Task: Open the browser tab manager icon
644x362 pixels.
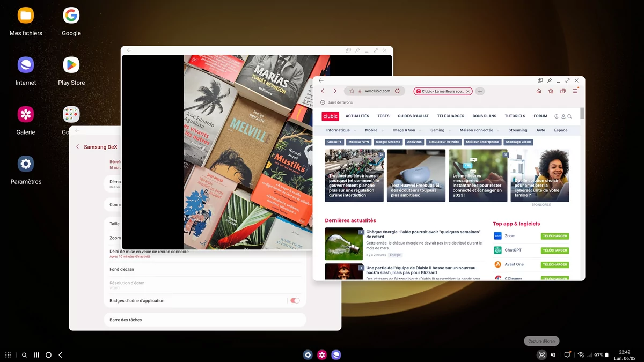Action: 563,91
